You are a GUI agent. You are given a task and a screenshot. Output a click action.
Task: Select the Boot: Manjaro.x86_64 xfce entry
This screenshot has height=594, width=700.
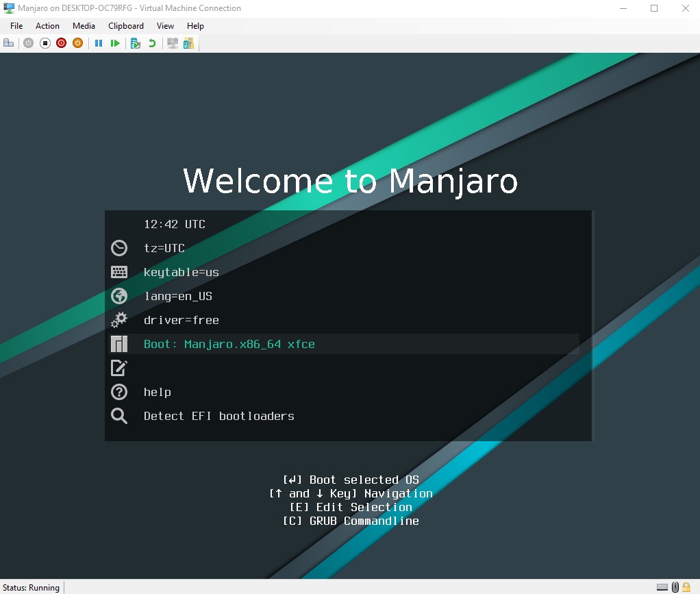tap(229, 344)
